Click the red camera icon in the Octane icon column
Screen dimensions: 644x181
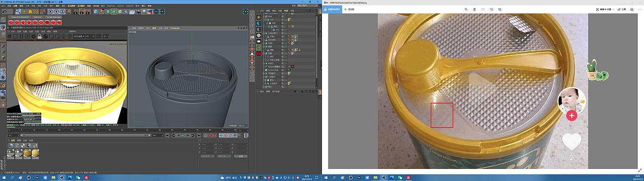click(x=259, y=53)
